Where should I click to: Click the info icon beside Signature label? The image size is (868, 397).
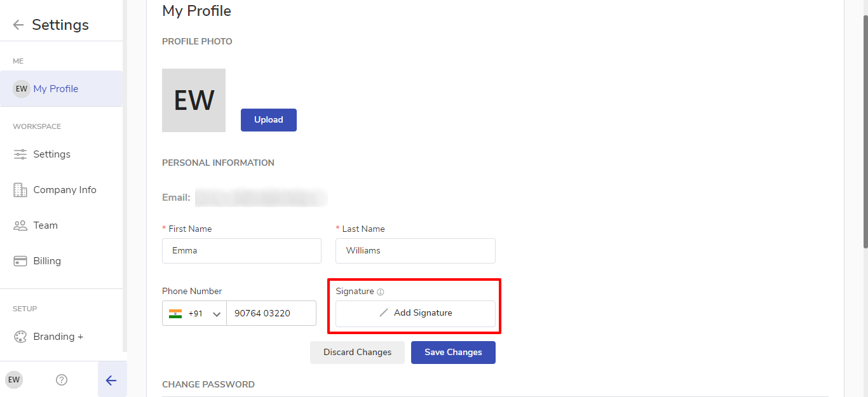pos(381,292)
